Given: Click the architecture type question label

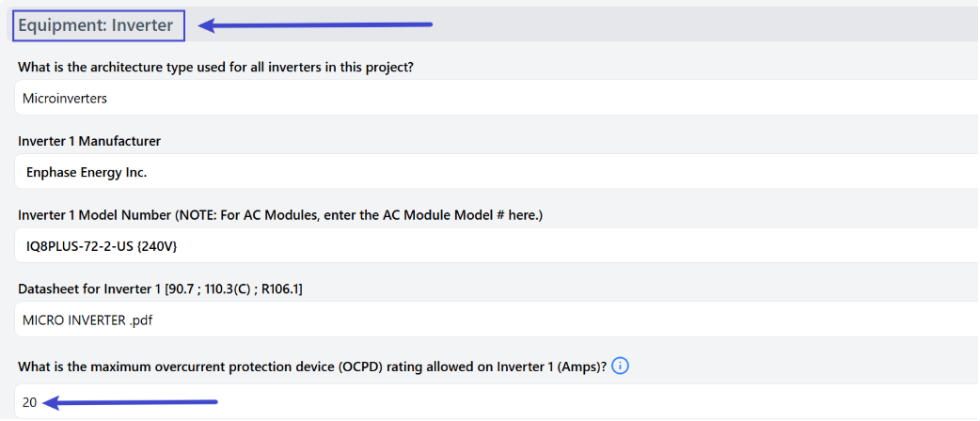Looking at the screenshot, I should [x=215, y=68].
